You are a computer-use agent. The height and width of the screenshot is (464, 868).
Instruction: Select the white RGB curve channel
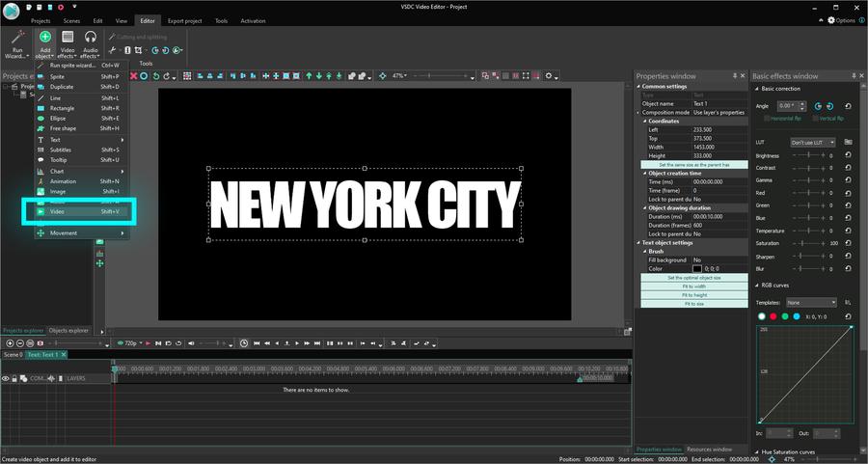pyautogui.click(x=762, y=316)
